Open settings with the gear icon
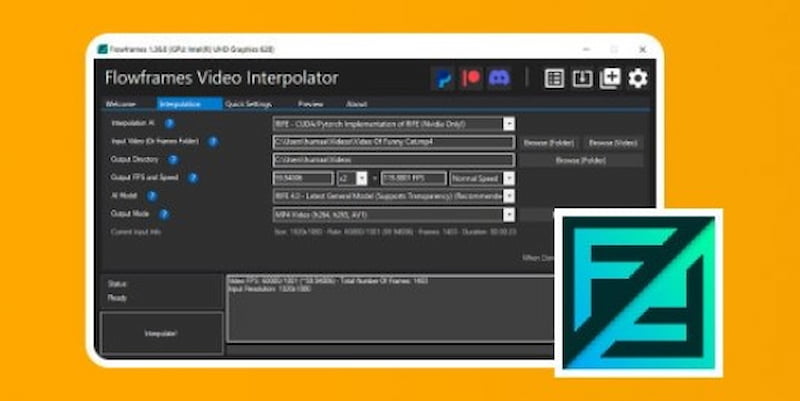This screenshot has height=401, width=800. 638,79
